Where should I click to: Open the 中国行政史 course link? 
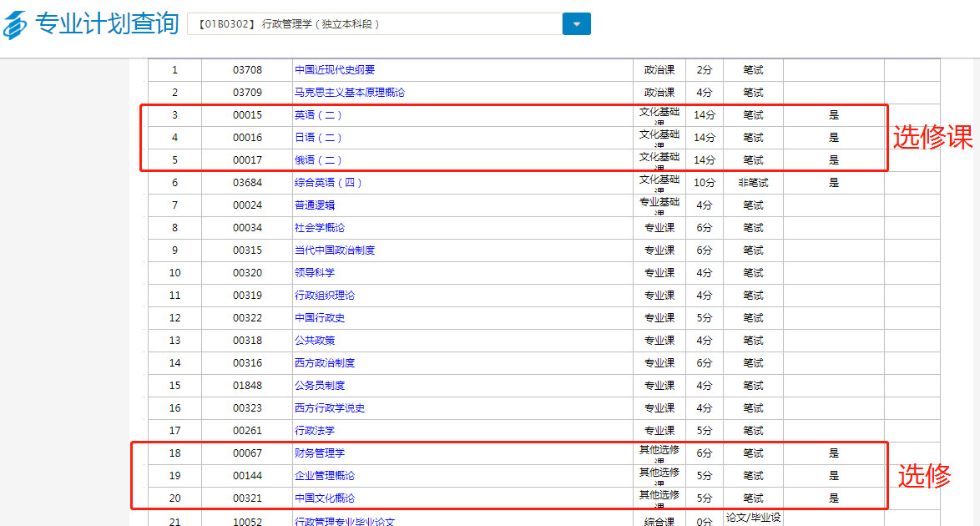pyautogui.click(x=320, y=318)
